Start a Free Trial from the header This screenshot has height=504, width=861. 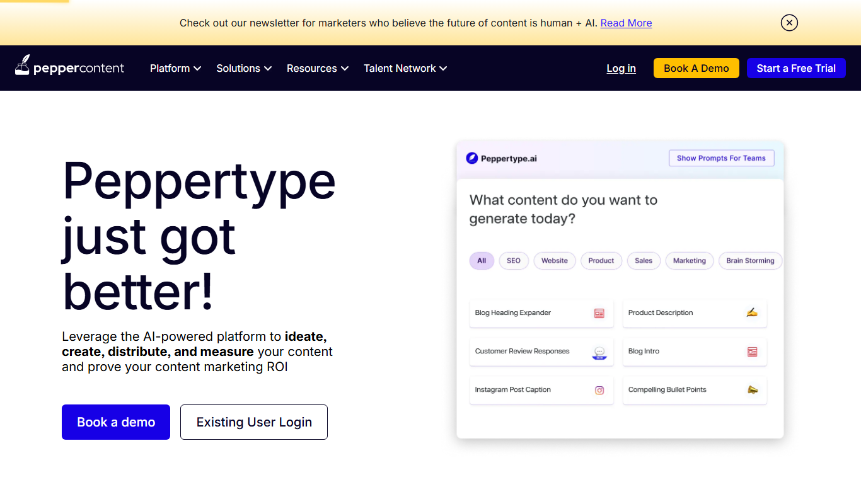[x=796, y=68]
